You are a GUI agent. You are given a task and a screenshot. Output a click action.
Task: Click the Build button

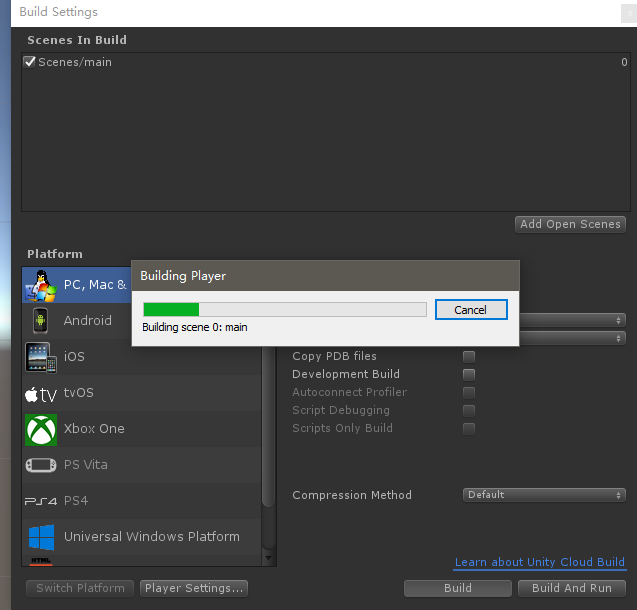click(458, 588)
